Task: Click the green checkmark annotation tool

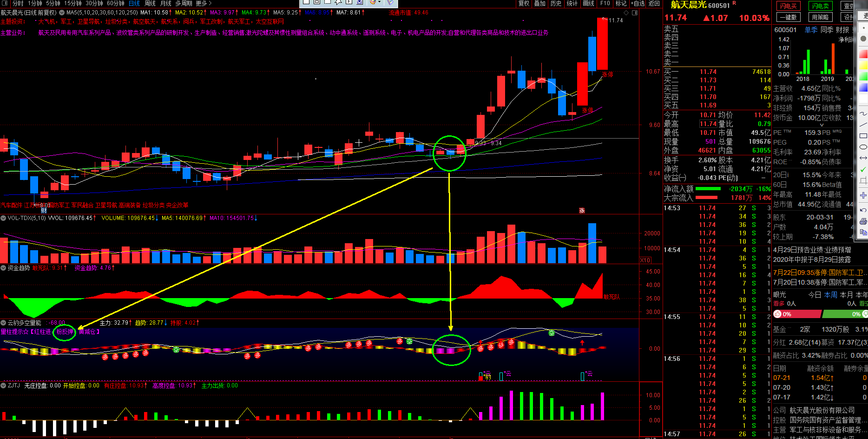Action: [x=863, y=169]
